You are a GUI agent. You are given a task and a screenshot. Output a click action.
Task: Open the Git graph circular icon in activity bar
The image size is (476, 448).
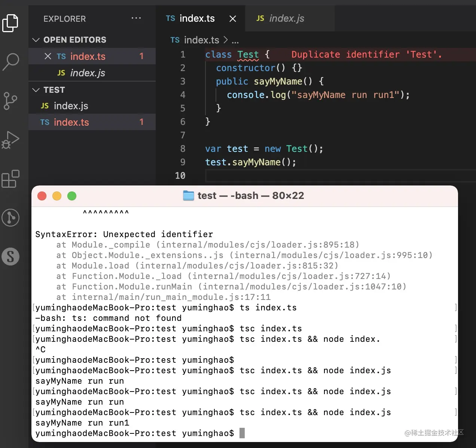pyautogui.click(x=10, y=218)
